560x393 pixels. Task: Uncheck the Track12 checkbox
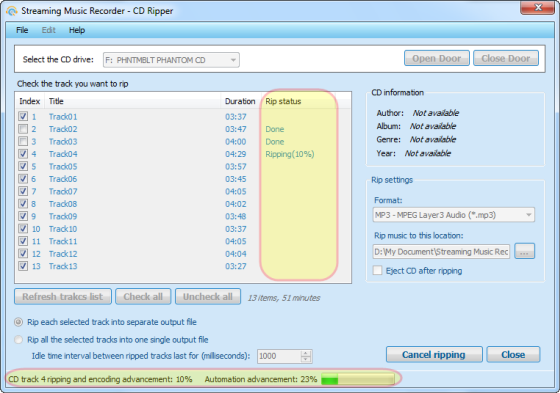pyautogui.click(x=23, y=253)
